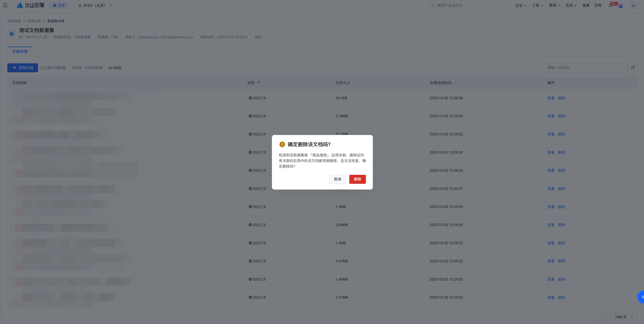Screen dimensions: 644x324
Task: Open the notification bell with the 99+ badge
Action: tap(610, 5)
